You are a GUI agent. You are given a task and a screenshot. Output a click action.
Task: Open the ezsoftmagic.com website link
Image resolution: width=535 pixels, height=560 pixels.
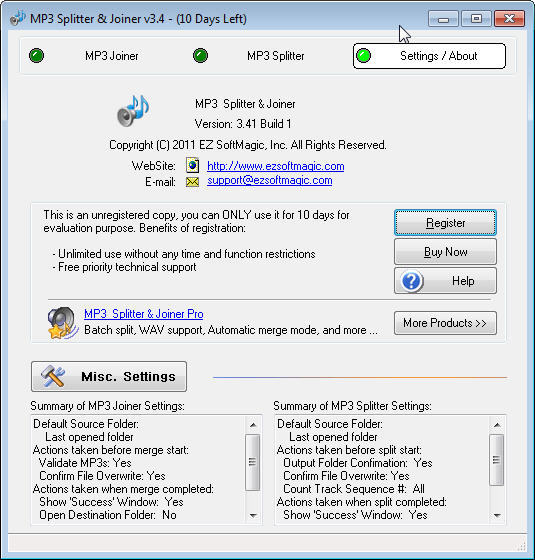276,166
